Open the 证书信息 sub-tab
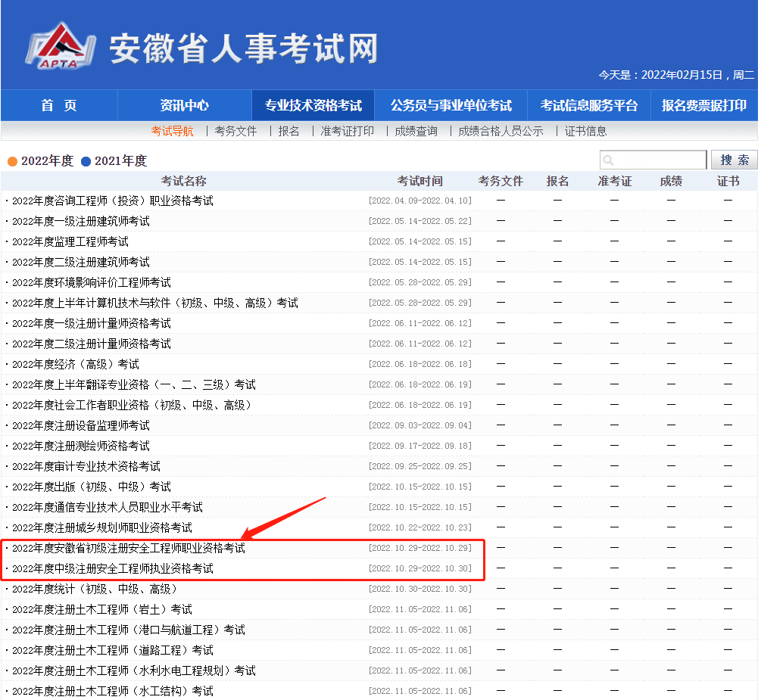The image size is (761, 700). (585, 131)
